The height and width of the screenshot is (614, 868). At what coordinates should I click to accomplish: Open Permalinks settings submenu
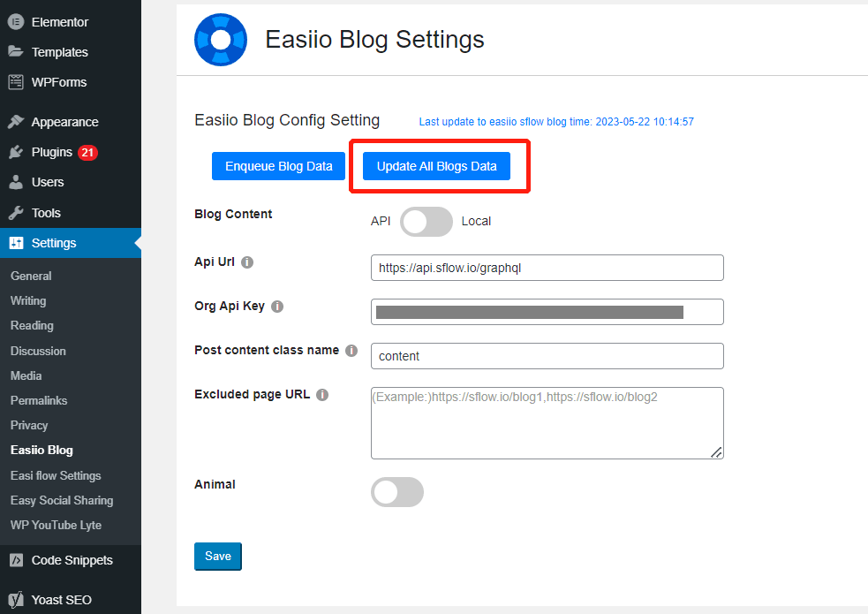[39, 400]
